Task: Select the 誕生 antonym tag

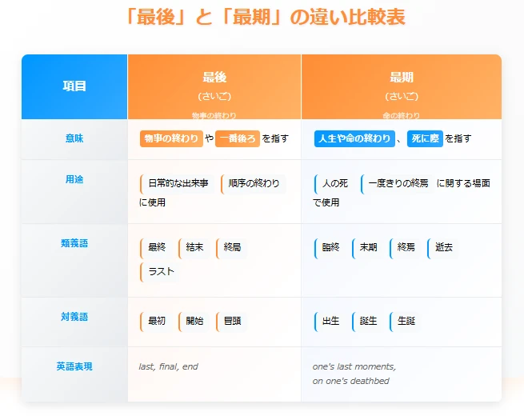Action: [368, 321]
